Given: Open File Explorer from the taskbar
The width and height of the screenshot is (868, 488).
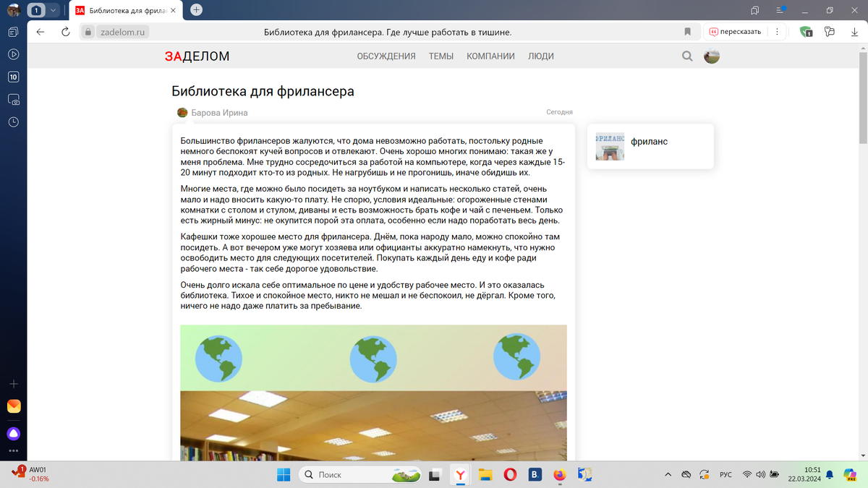Looking at the screenshot, I should 485,475.
